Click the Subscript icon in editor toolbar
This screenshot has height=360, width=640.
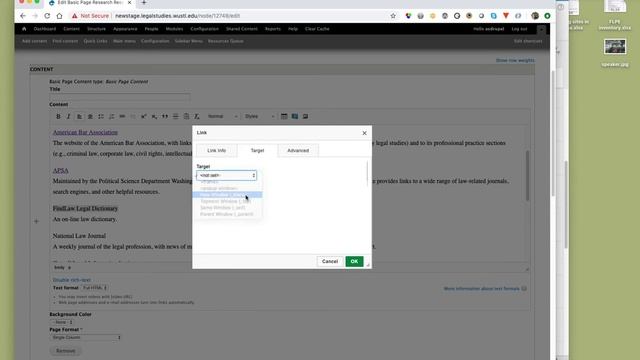point(154,116)
